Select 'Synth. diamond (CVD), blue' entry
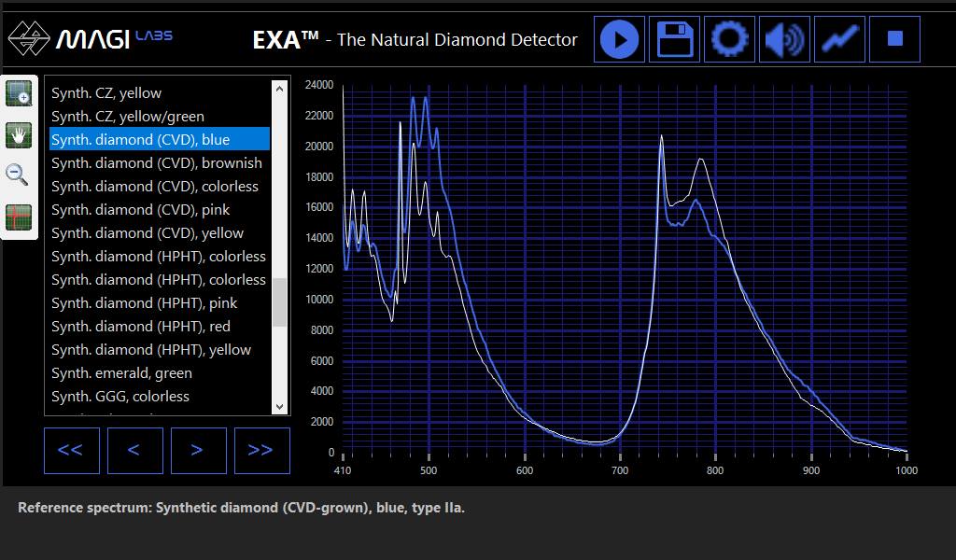The image size is (956, 560). [159, 140]
